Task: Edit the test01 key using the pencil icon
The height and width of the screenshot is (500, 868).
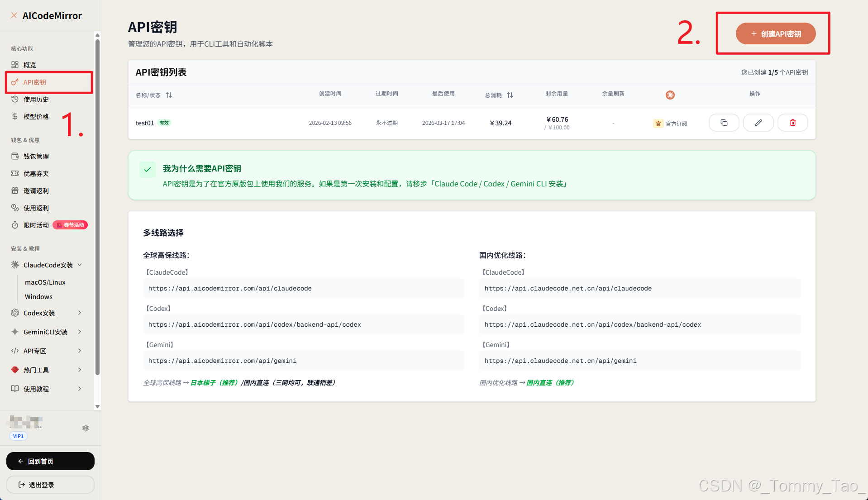Action: click(758, 123)
